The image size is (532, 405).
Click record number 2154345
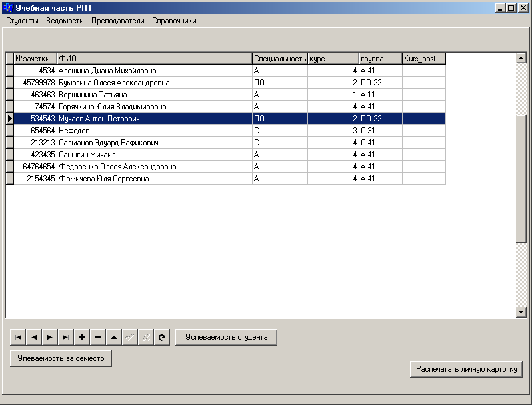pos(41,179)
